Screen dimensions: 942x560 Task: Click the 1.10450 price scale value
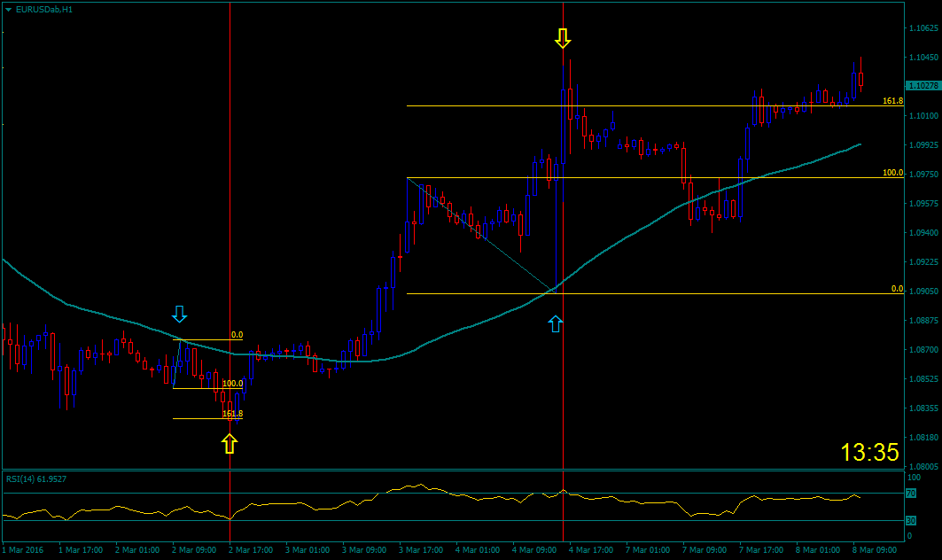923,58
